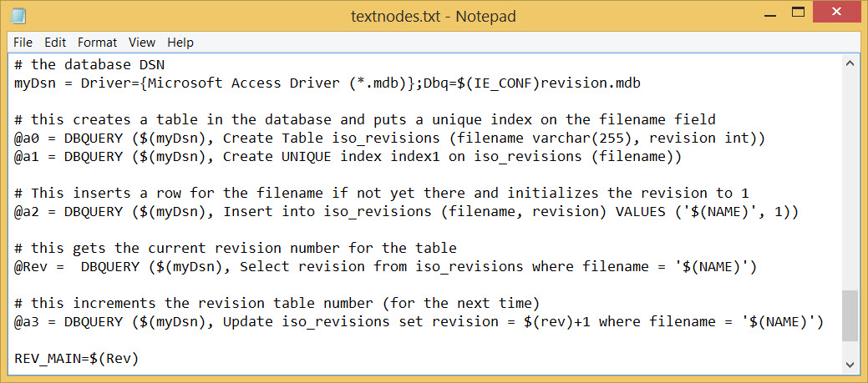Close the textnodes.txt Notepad window
Screen dimensions: 868x383
tap(836, 12)
